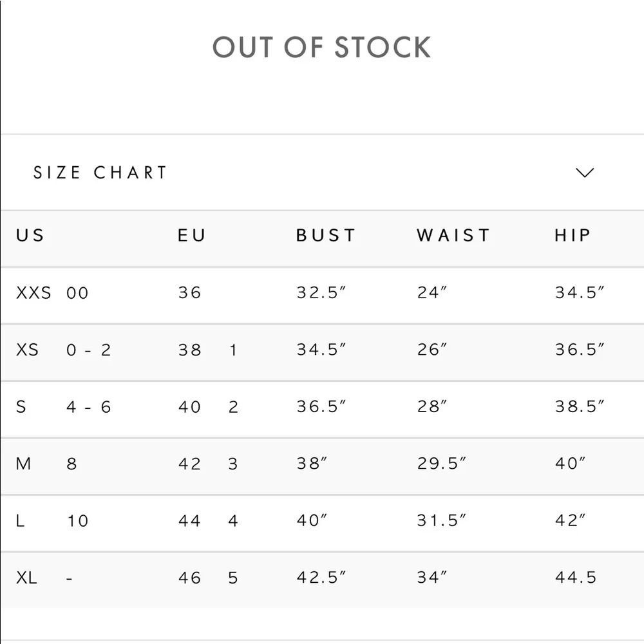Click the 32.5" bust measurement
The width and height of the screenshot is (644, 644).
321,293
